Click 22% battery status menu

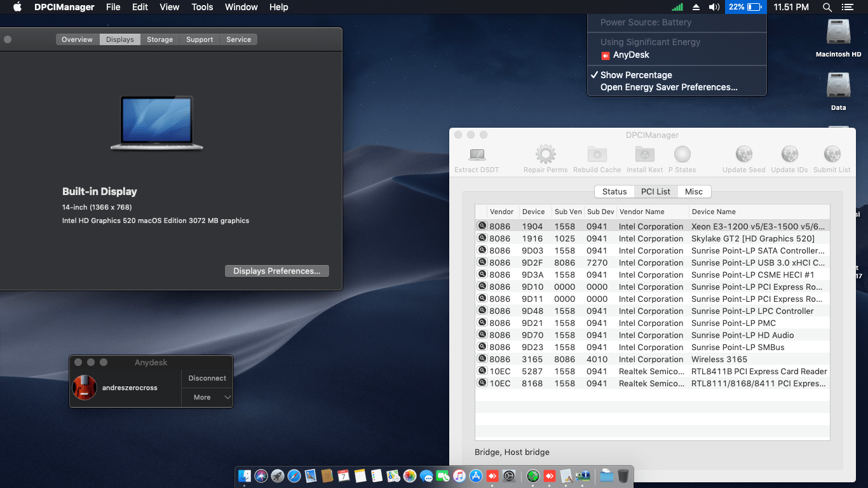(x=745, y=7)
